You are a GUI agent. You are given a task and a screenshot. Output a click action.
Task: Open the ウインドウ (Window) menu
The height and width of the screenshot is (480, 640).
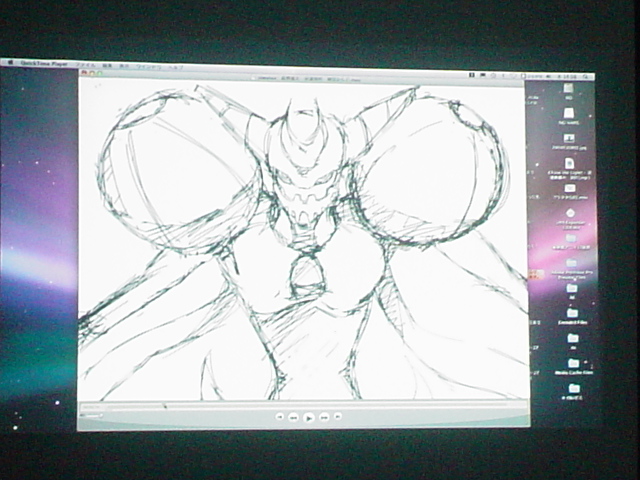tap(149, 67)
